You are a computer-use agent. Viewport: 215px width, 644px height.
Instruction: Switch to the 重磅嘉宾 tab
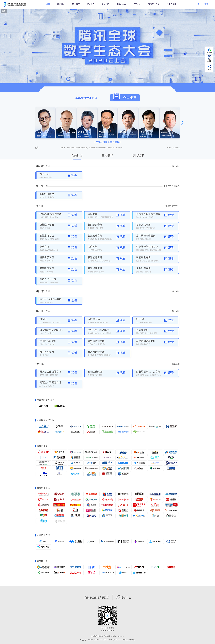click(107, 155)
